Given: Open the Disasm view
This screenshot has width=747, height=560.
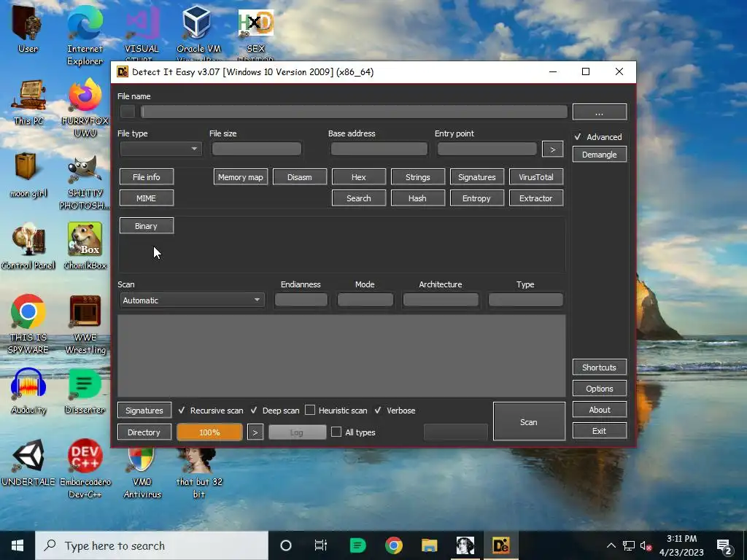Looking at the screenshot, I should pyautogui.click(x=300, y=177).
